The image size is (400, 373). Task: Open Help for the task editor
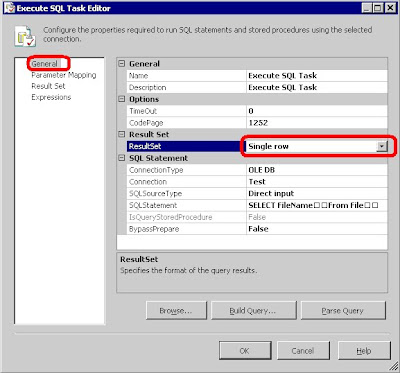click(x=364, y=351)
